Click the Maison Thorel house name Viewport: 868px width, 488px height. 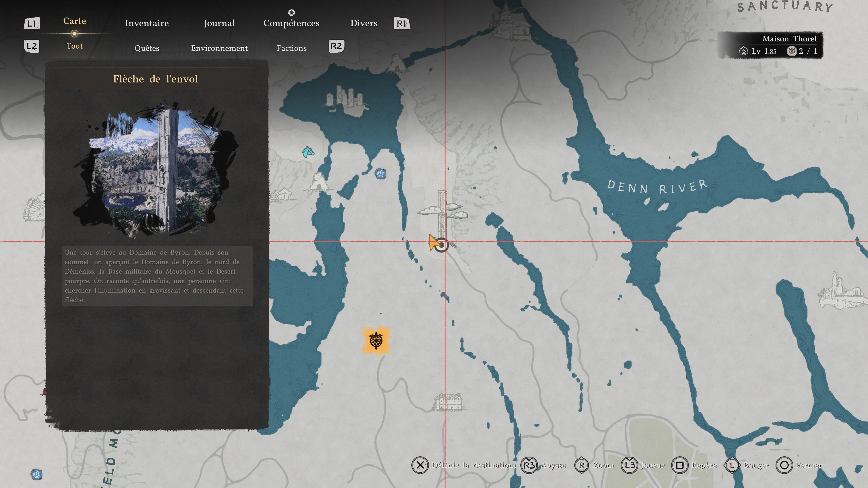pyautogui.click(x=790, y=39)
